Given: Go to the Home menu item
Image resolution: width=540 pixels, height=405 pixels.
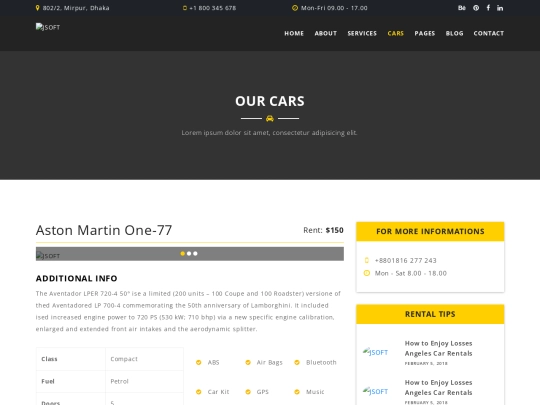Looking at the screenshot, I should pyautogui.click(x=294, y=33).
